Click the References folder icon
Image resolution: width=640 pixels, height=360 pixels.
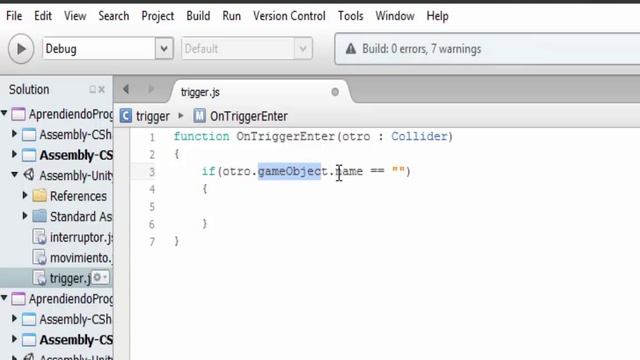pyautogui.click(x=40, y=196)
